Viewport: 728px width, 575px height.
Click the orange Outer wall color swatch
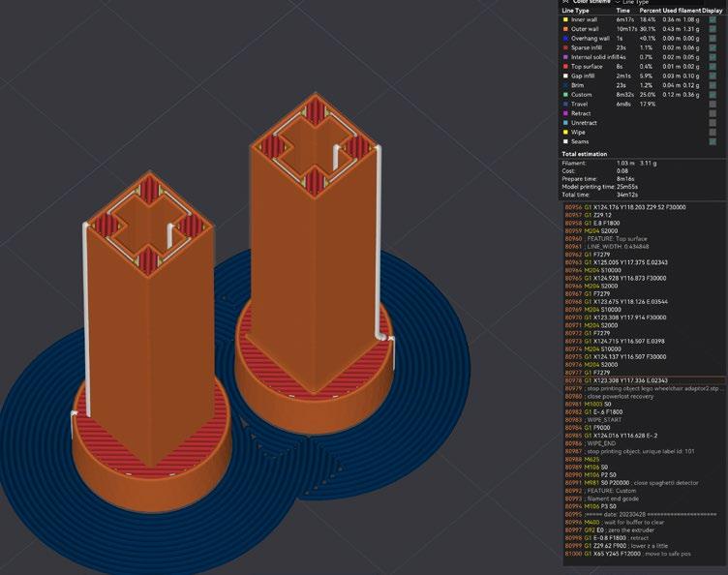click(x=565, y=29)
